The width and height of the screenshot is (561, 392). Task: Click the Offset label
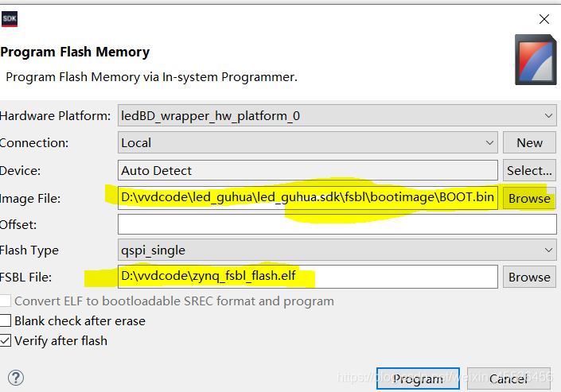coord(18,224)
